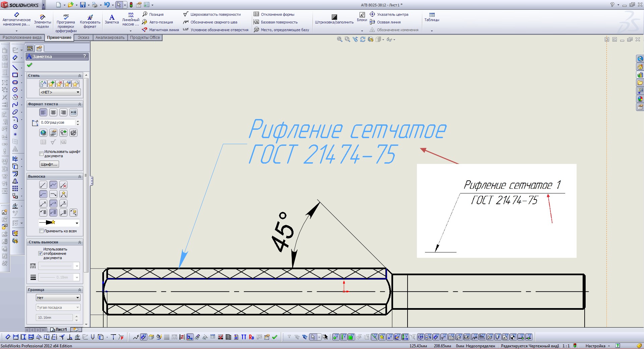
Task: Switch to Эскиз tab
Action: 84,38
